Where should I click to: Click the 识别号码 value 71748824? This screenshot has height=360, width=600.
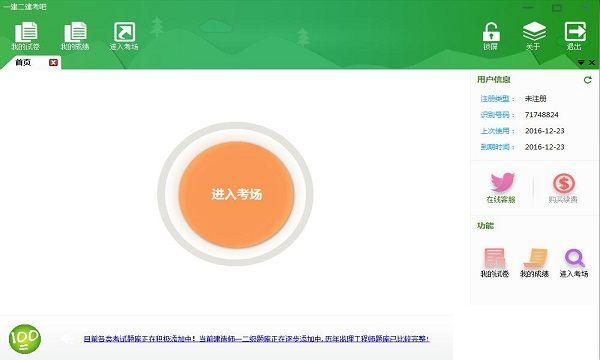coord(541,115)
